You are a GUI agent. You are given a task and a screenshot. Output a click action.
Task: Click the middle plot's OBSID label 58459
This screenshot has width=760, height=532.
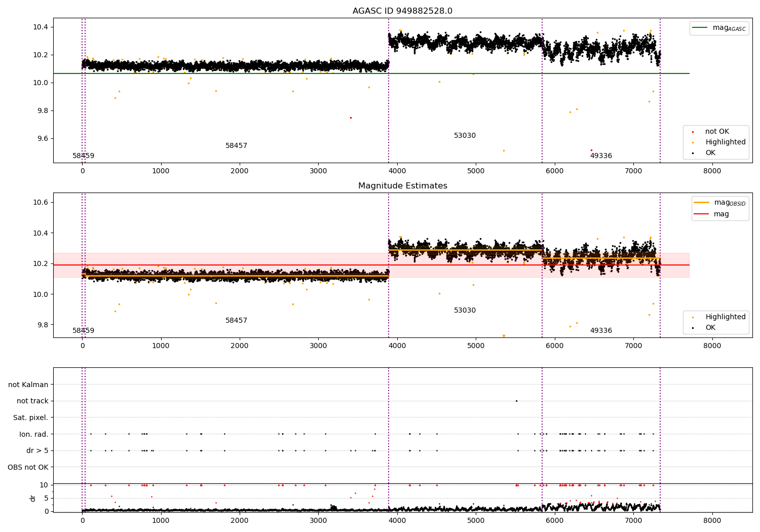click(83, 331)
